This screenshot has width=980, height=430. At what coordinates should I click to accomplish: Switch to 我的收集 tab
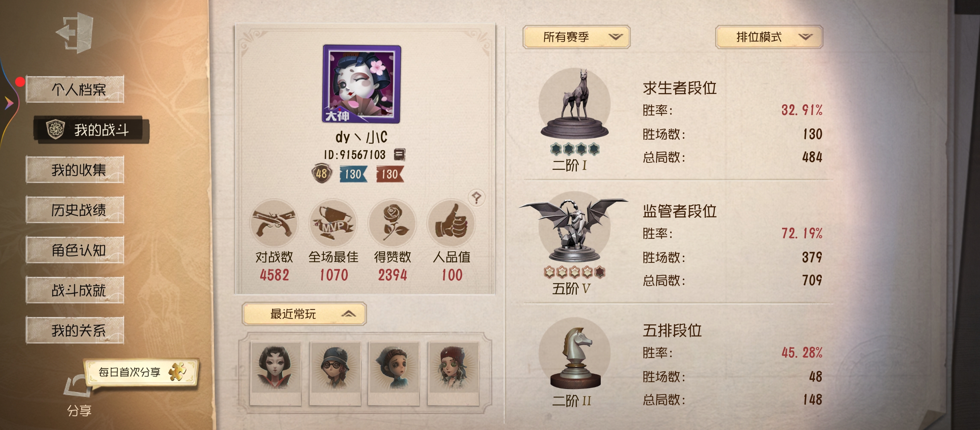[x=75, y=170]
